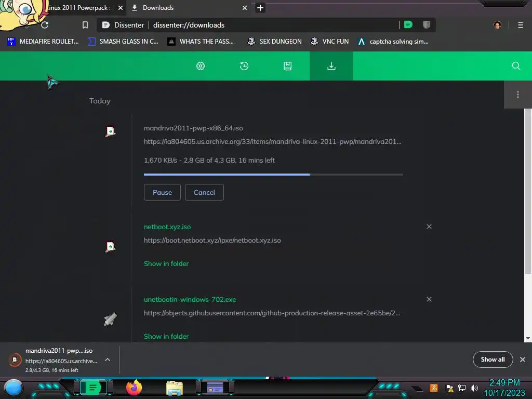Open the fourth taskbar window icon
532x399 pixels.
215,388
